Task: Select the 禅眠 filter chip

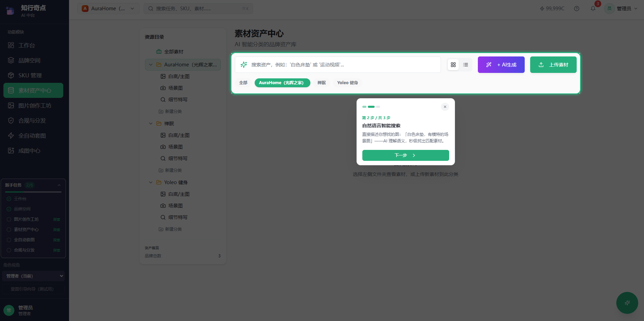Action: (x=321, y=82)
